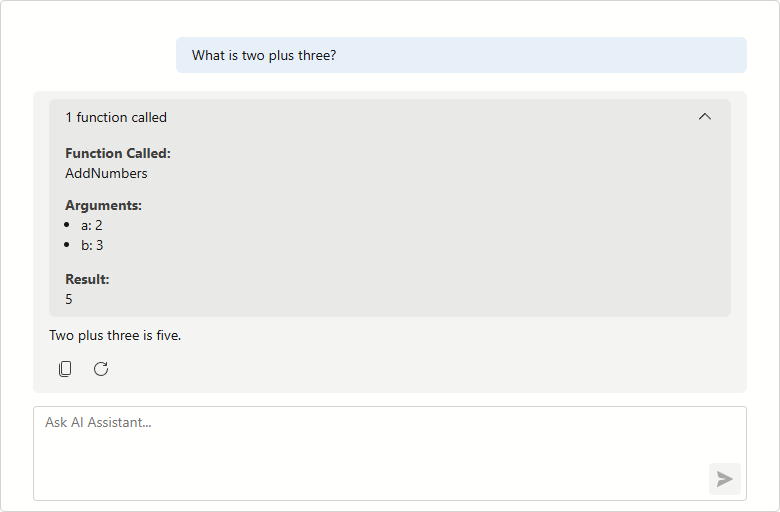Click the bullet point before argument b
Viewport: 780px width, 512px height.
pos(66,245)
